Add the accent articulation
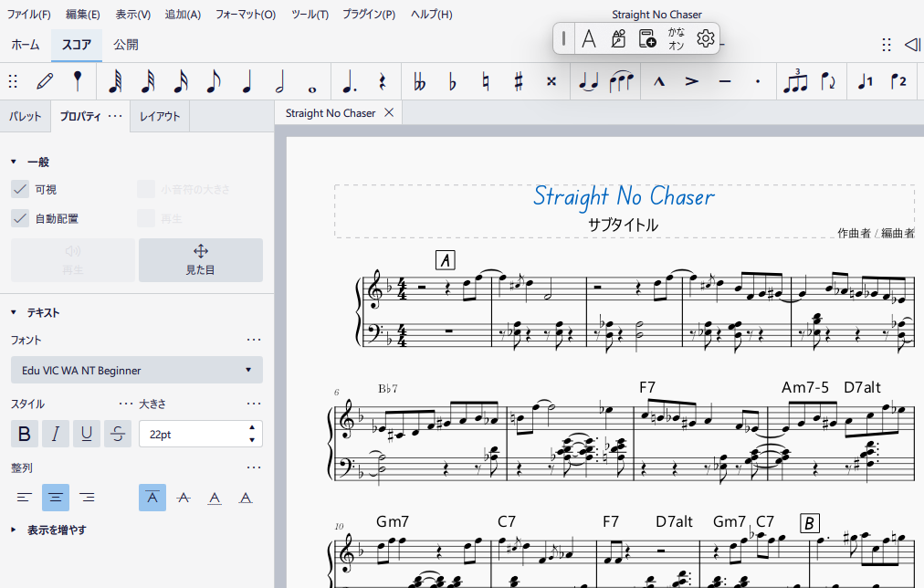The width and height of the screenshot is (924, 588). click(692, 81)
